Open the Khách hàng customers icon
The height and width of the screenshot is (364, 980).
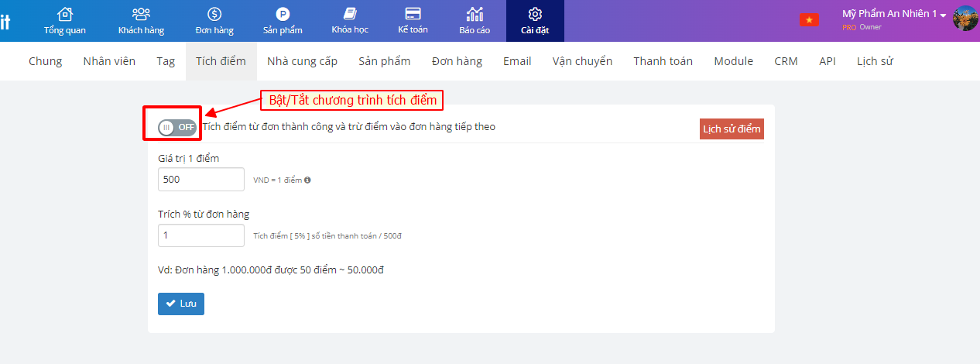point(141,15)
